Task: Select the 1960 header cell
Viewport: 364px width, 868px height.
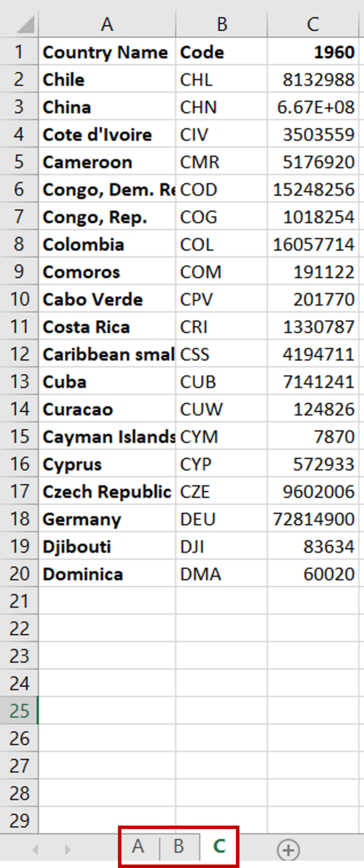Action: pyautogui.click(x=313, y=52)
